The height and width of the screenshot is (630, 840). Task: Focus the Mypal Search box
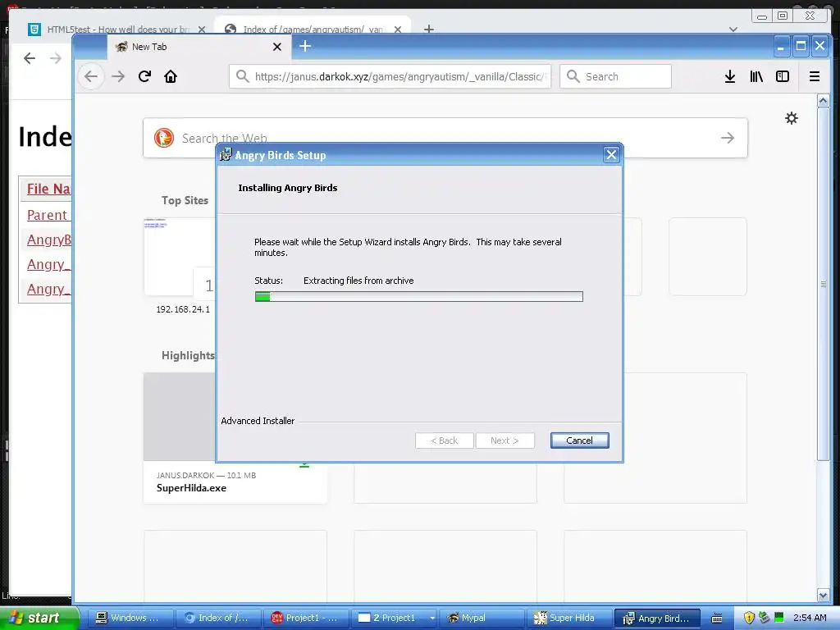[615, 76]
